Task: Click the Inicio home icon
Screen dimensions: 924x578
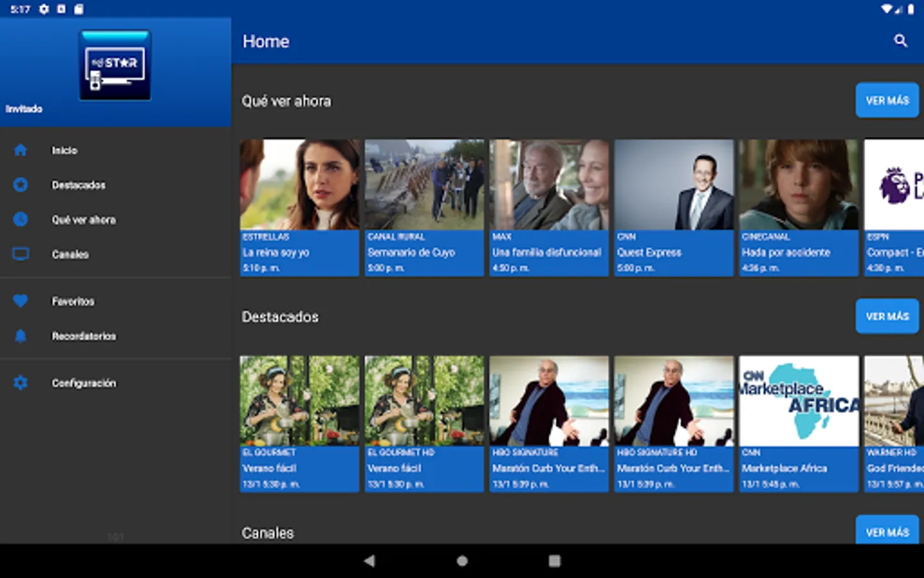Action: (21, 150)
